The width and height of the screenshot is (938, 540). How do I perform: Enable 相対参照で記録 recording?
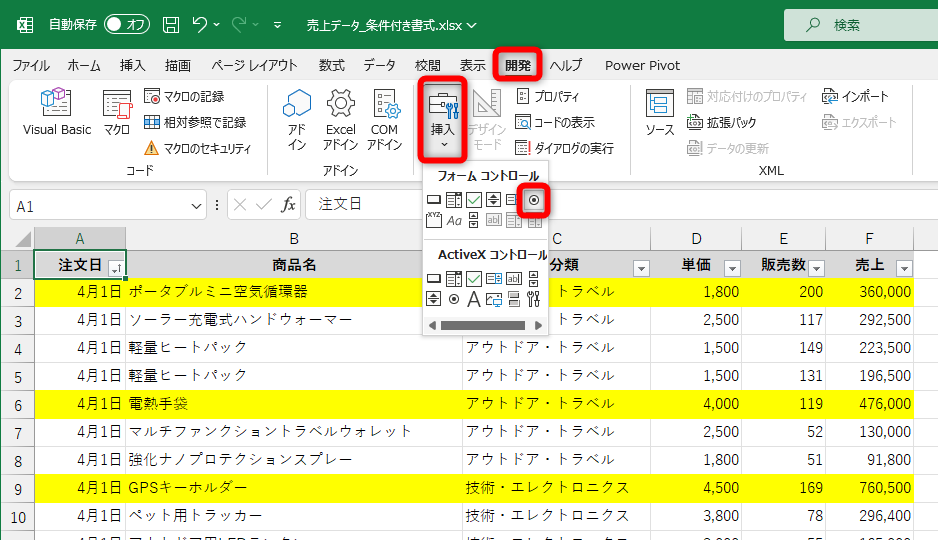click(195, 123)
